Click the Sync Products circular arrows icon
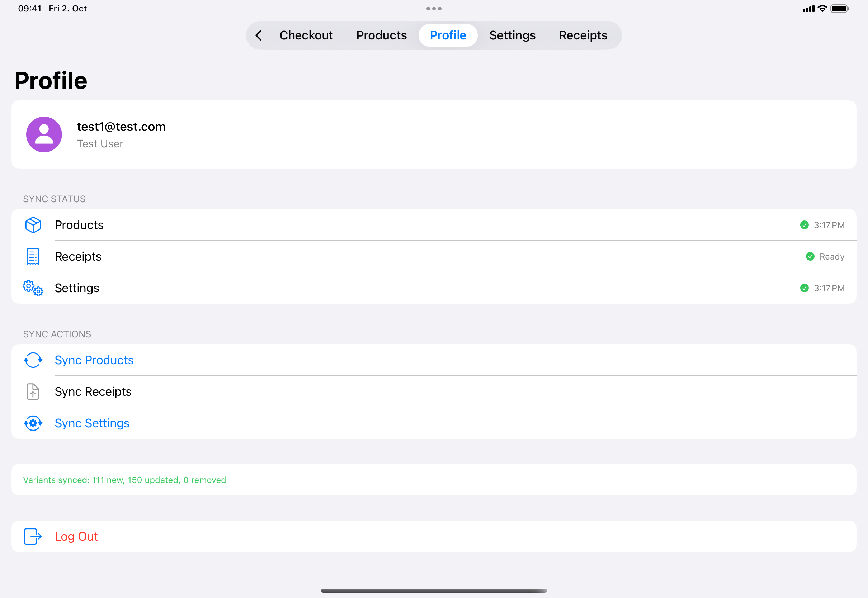The height and width of the screenshot is (598, 868). pos(33,360)
